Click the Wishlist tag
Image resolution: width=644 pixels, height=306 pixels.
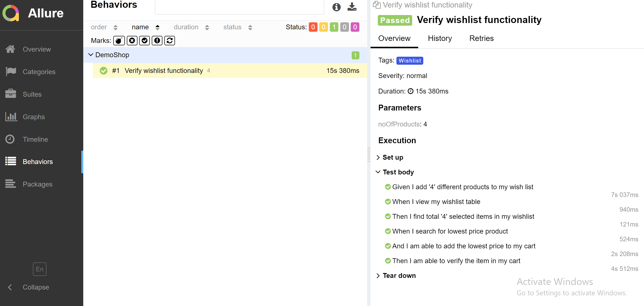[409, 60]
